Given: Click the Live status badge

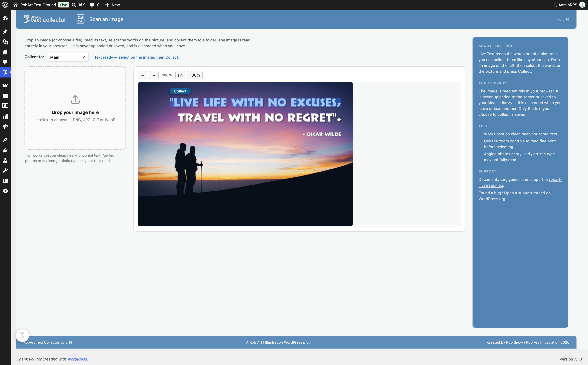Looking at the screenshot, I should [x=64, y=5].
